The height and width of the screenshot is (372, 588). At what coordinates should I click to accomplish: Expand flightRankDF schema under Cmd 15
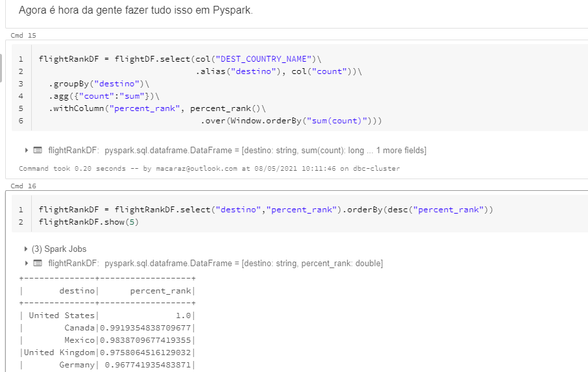click(x=27, y=151)
